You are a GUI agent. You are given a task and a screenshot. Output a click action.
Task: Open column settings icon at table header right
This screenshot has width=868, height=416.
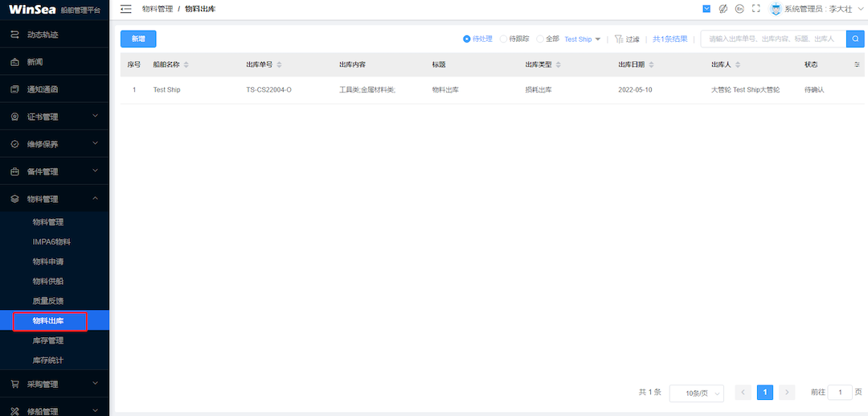pos(857,65)
